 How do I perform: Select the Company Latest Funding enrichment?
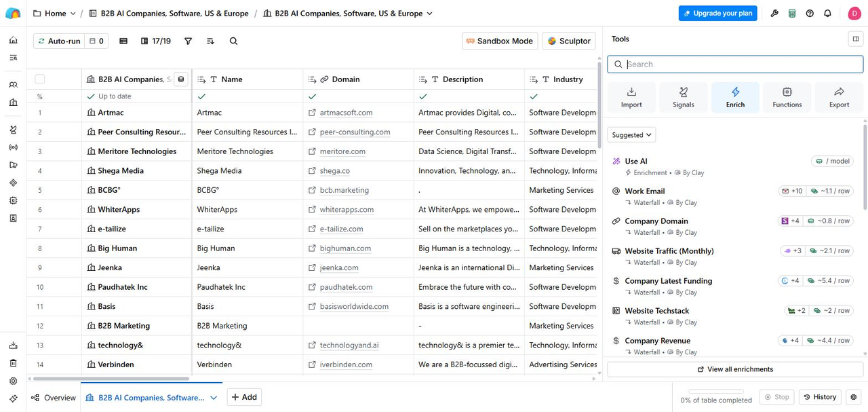[x=732, y=286]
